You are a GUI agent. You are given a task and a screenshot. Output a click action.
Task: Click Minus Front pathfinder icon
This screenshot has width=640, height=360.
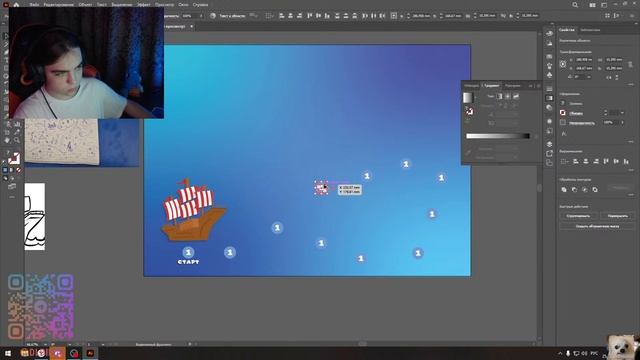pyautogui.click(x=574, y=189)
